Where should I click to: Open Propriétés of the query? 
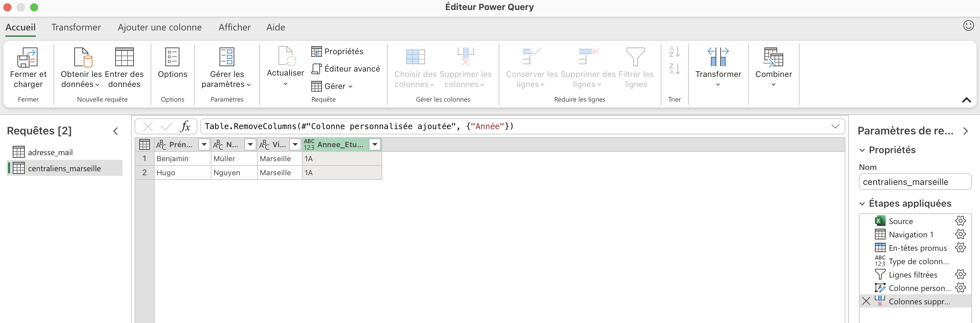click(x=337, y=51)
